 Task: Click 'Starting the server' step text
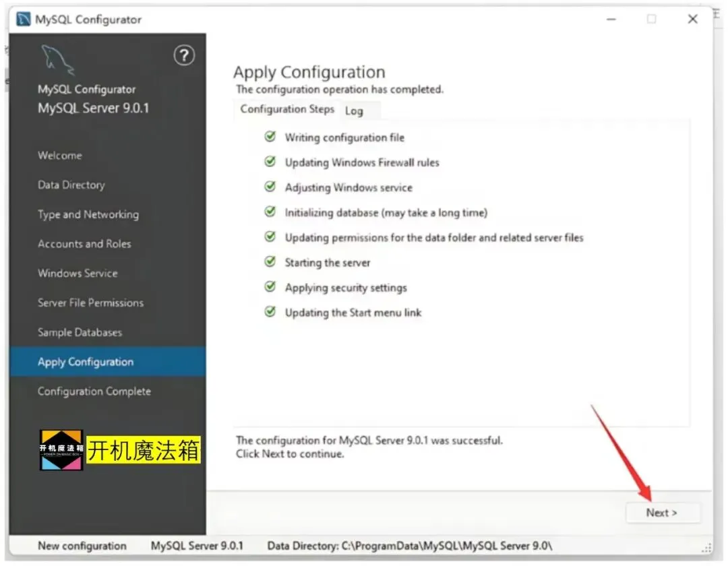tap(328, 263)
